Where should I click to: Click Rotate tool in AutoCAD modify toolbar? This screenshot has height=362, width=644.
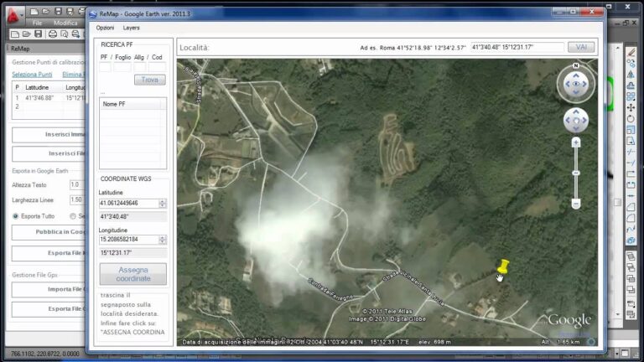tap(631, 119)
